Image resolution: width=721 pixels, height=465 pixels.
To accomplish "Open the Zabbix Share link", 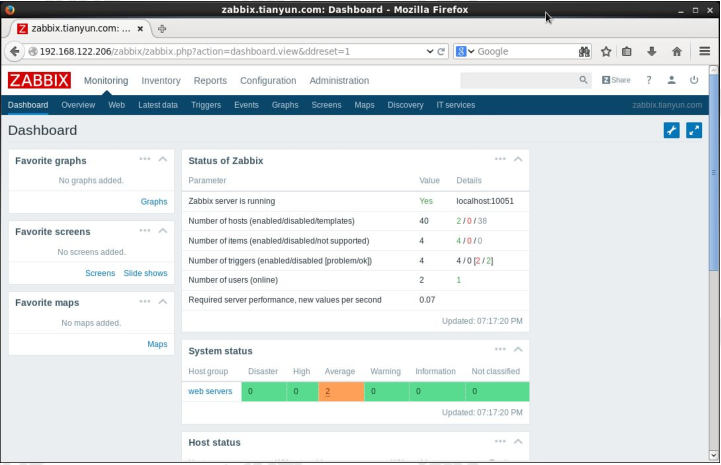I will click(616, 80).
